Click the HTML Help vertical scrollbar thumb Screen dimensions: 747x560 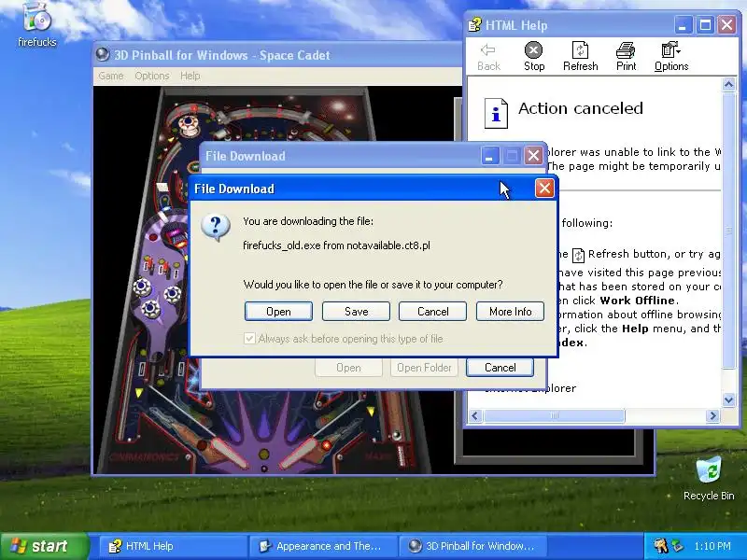click(728, 231)
